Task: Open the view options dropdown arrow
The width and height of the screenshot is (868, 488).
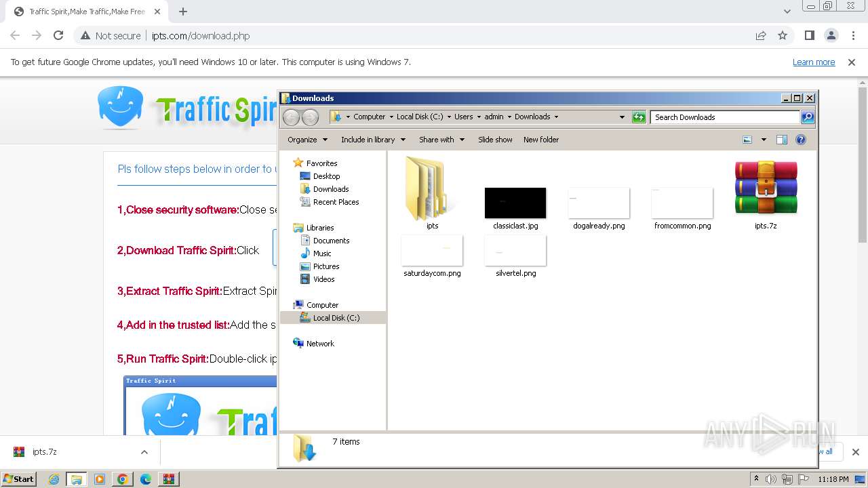Action: point(764,140)
